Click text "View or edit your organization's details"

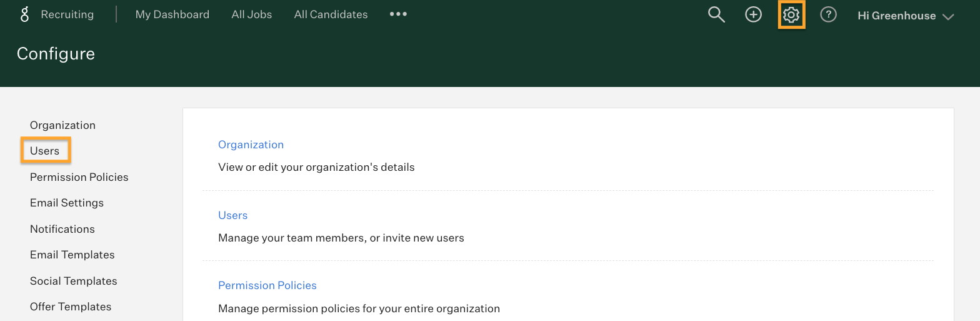[x=316, y=167]
